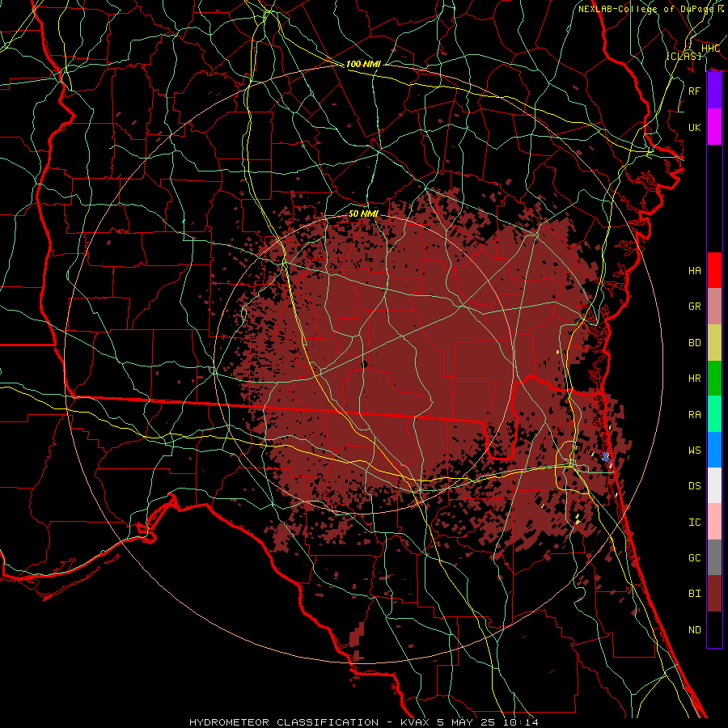Click the WS blue legend swatch
728x728 pixels.
coord(714,450)
